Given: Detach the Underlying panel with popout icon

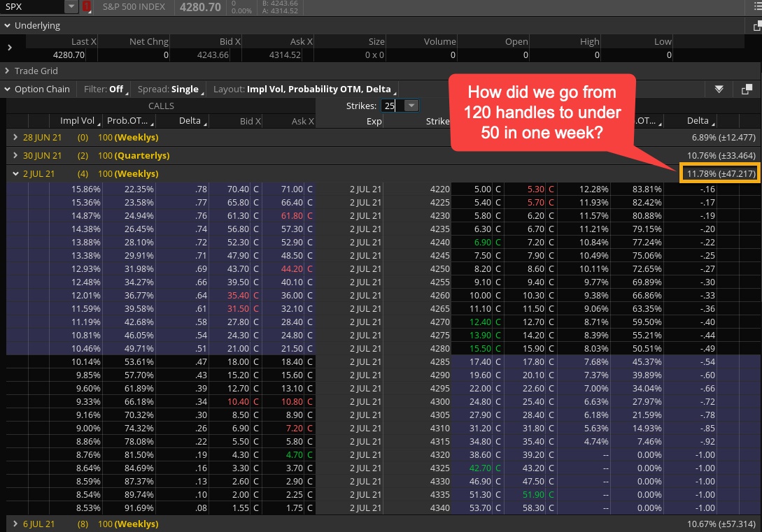Looking at the screenshot, I should 757,26.
